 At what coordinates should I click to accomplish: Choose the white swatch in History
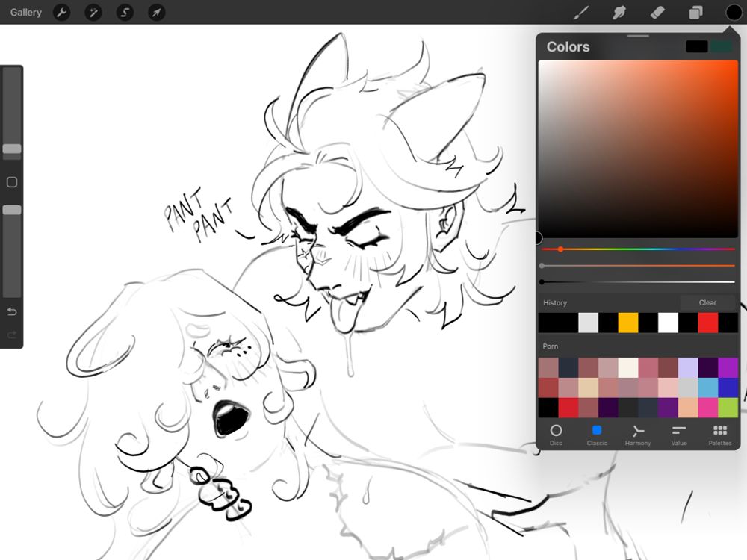[668, 323]
